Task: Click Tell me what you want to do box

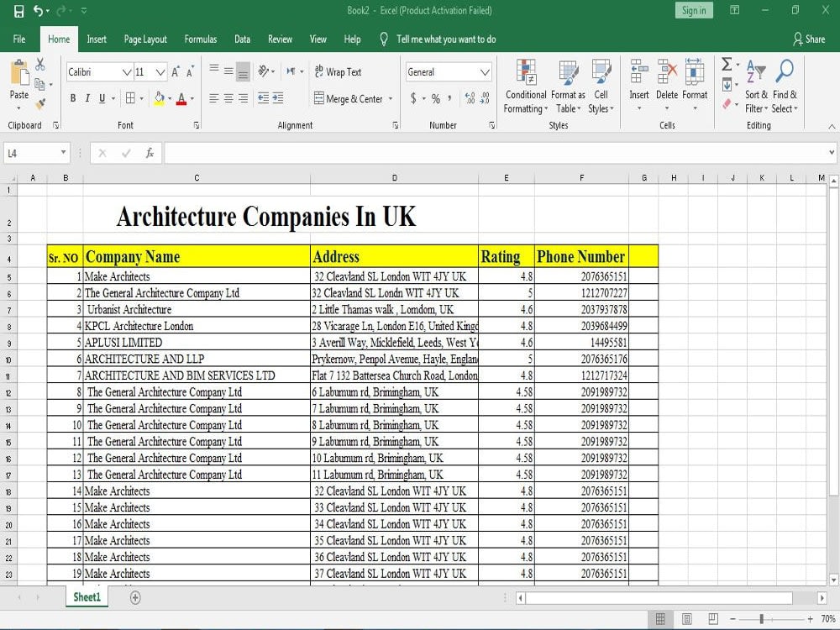Action: [x=446, y=39]
